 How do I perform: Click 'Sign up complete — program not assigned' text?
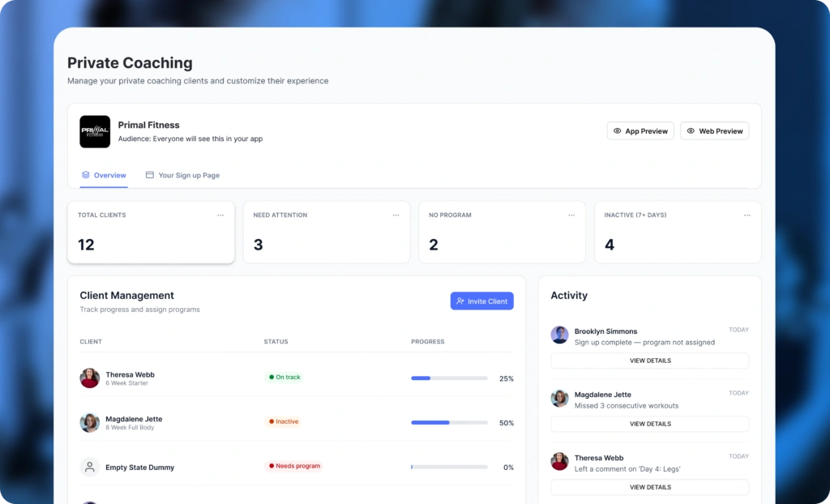point(644,342)
